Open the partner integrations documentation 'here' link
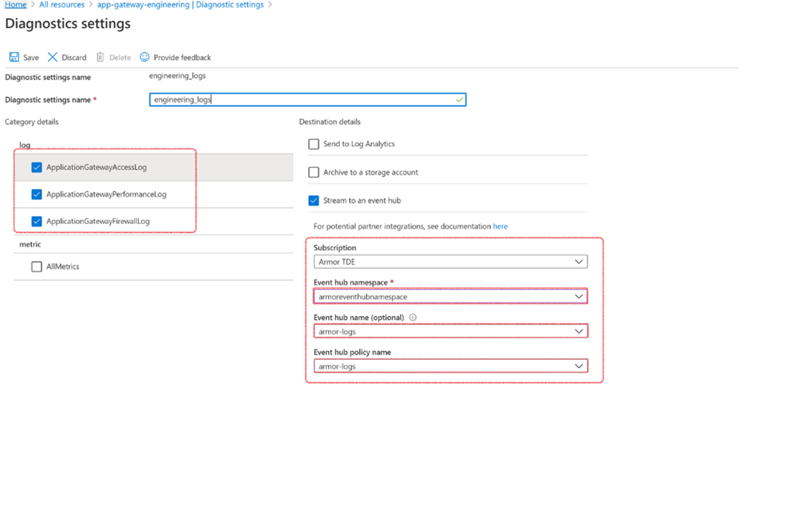This screenshot has width=812, height=531. coord(500,227)
